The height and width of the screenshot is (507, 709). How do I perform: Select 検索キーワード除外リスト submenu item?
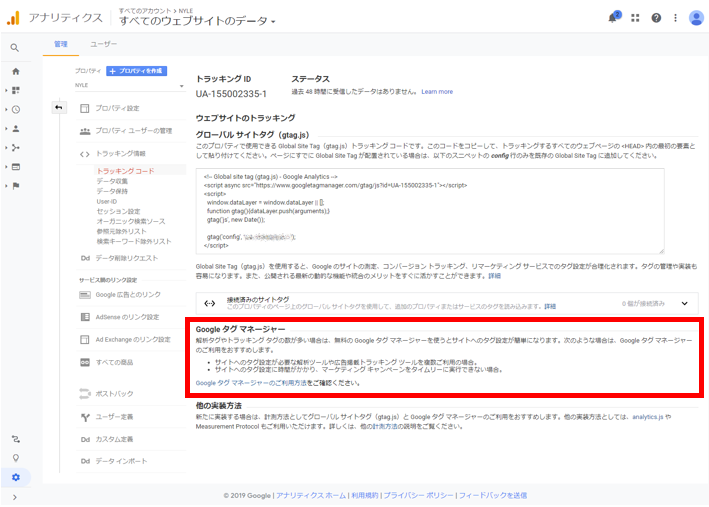[134, 241]
